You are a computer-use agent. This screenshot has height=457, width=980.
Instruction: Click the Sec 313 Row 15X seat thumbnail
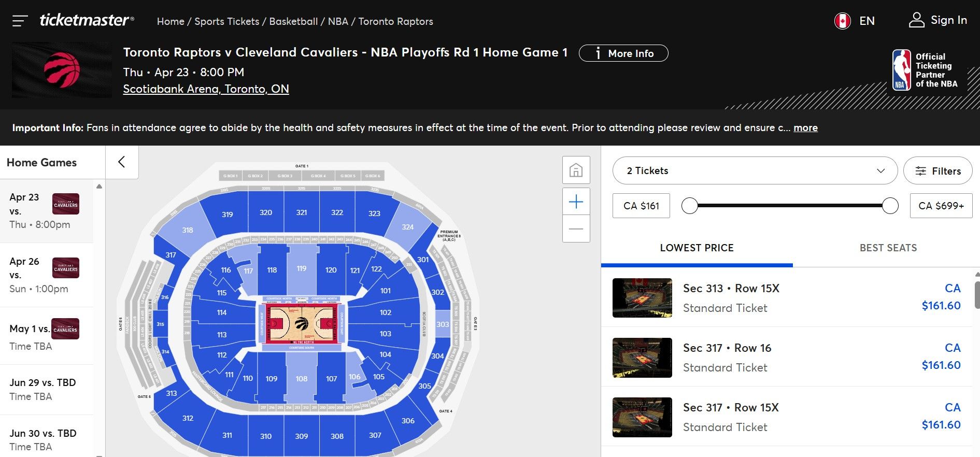(x=642, y=298)
